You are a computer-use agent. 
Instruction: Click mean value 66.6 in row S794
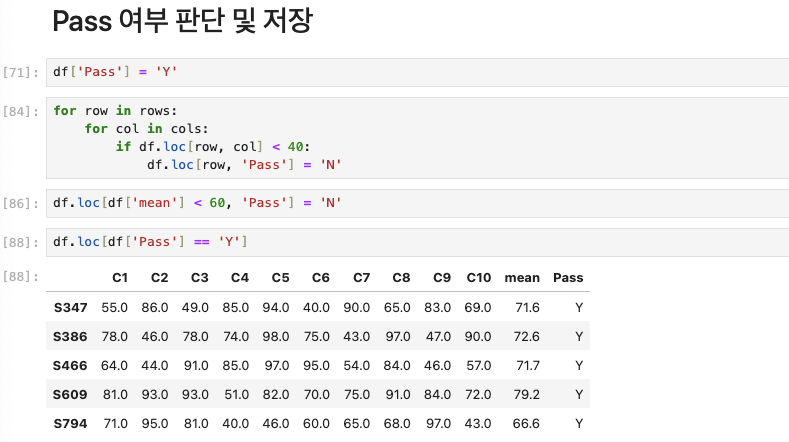[x=526, y=424]
